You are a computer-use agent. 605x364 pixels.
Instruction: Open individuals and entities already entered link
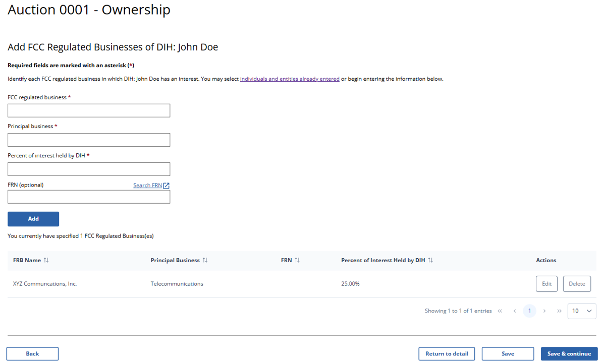tap(290, 79)
